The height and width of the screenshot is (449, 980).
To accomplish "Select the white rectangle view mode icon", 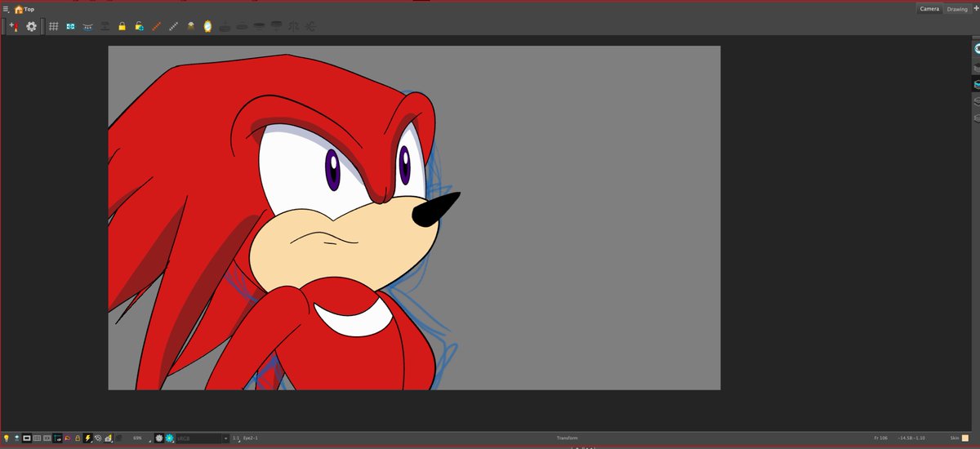I will (27, 438).
